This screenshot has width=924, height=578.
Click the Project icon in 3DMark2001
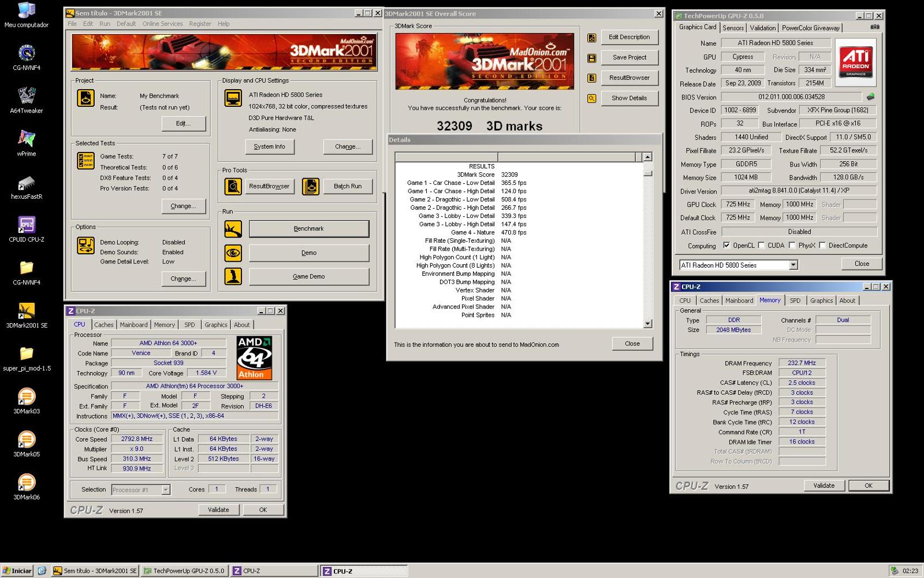85,98
